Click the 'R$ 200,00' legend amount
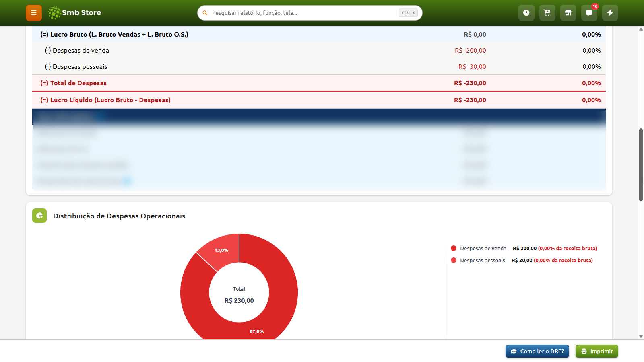Image resolution: width=644 pixels, height=362 pixels. click(524, 248)
